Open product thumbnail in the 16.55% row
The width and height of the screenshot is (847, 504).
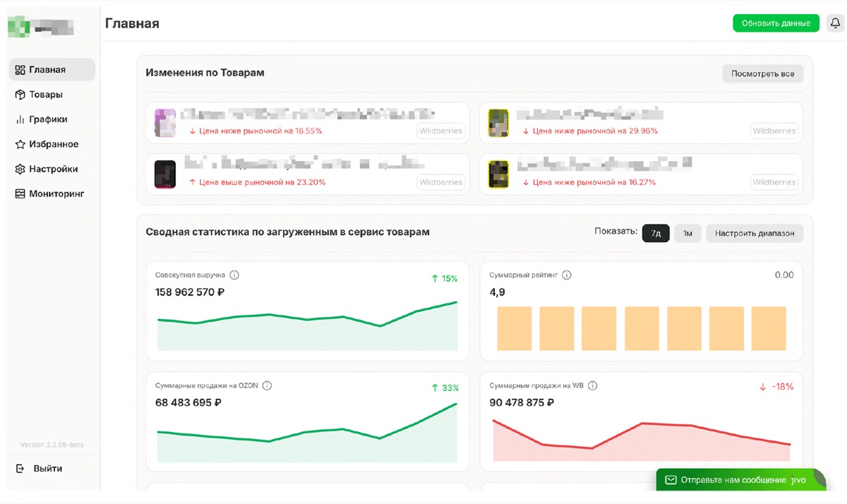[x=165, y=123]
